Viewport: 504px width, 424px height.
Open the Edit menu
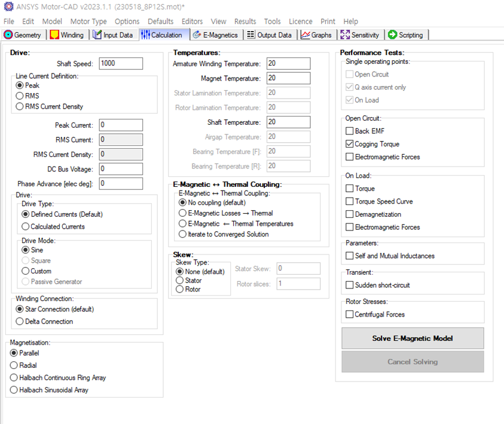(x=28, y=21)
